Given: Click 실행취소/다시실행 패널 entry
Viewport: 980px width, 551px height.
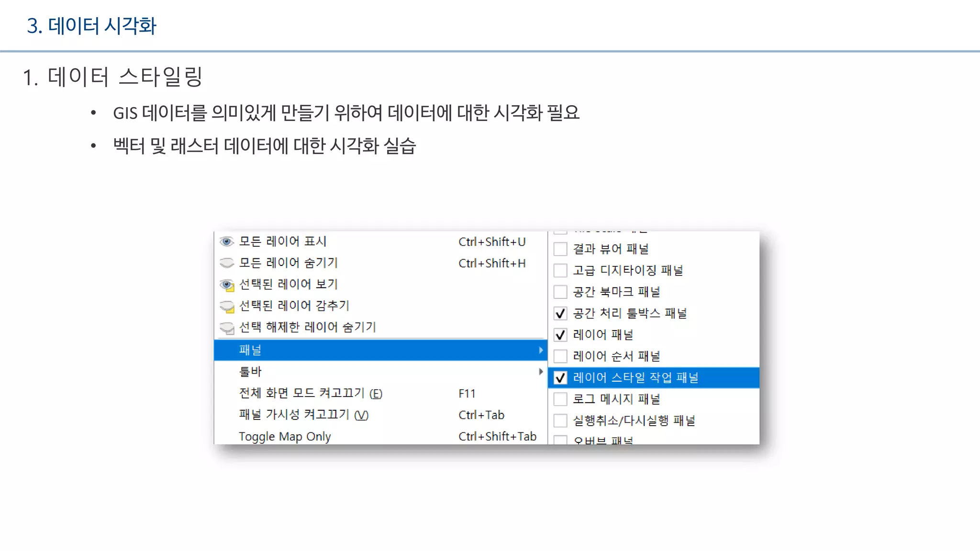Looking at the screenshot, I should (x=634, y=421).
